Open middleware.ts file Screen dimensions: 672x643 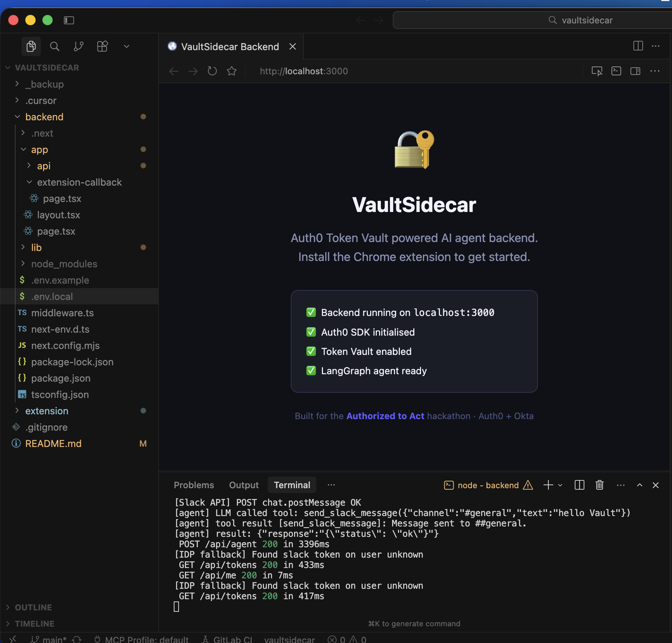79,313
